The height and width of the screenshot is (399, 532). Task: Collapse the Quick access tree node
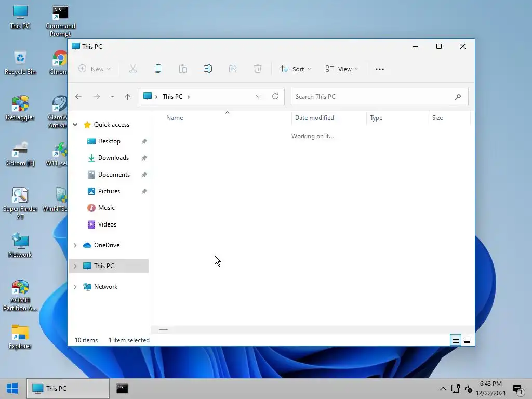[75, 125]
